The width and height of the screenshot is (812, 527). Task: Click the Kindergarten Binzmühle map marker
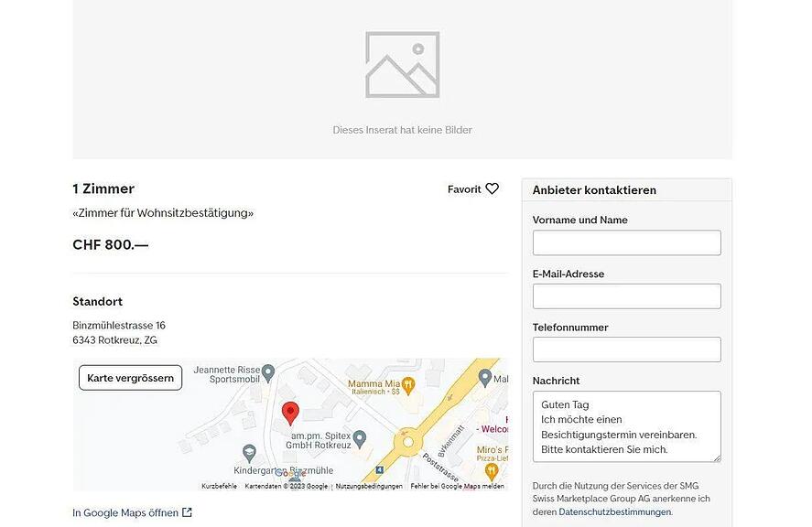point(249,453)
